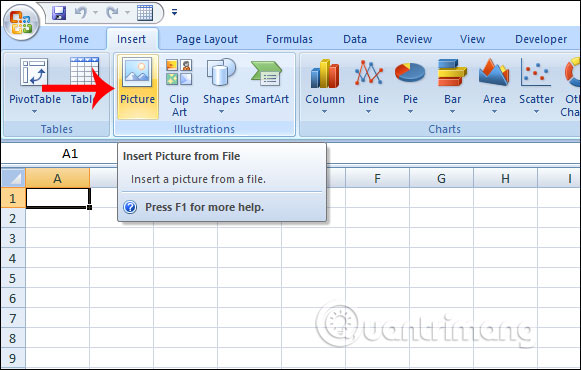Click the Other Charts icon

tap(573, 72)
